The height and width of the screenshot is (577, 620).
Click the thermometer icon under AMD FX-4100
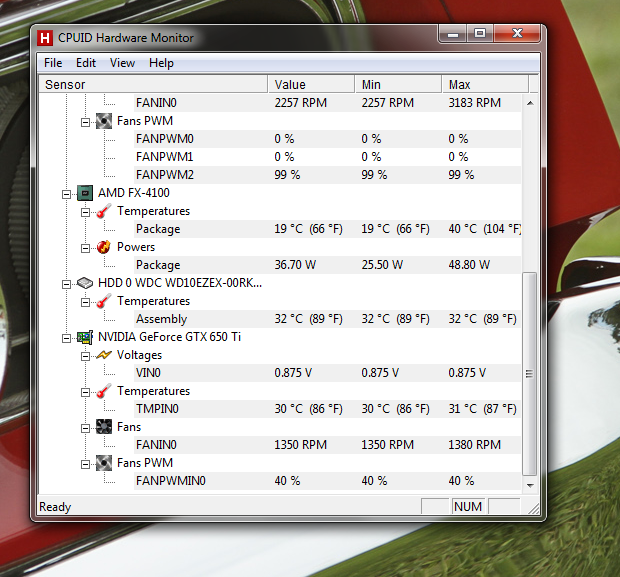click(x=104, y=211)
